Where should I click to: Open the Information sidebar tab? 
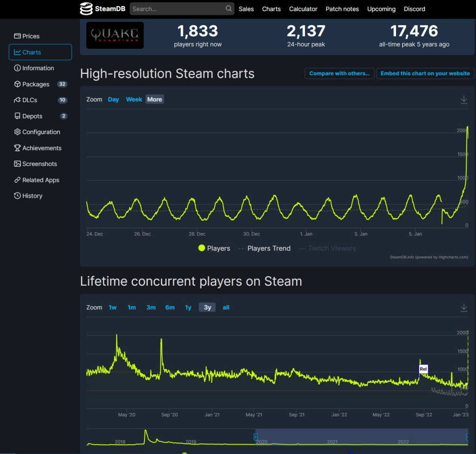pyautogui.click(x=40, y=68)
